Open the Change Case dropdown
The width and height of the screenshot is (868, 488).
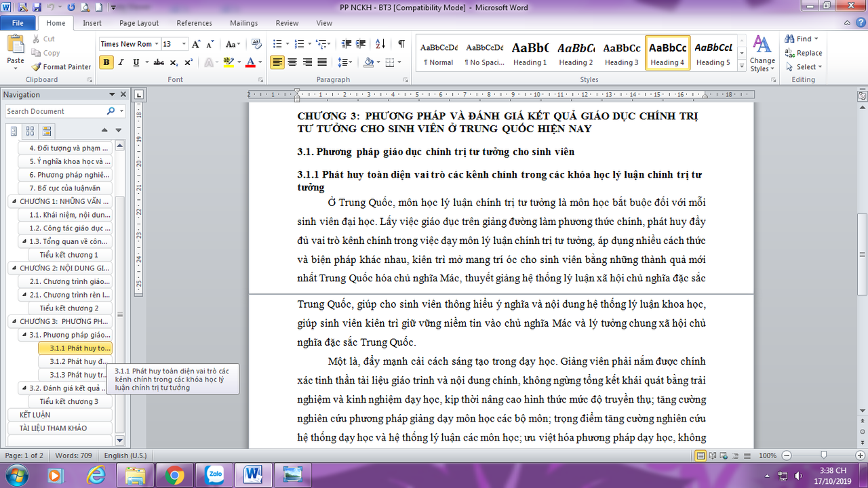click(233, 44)
